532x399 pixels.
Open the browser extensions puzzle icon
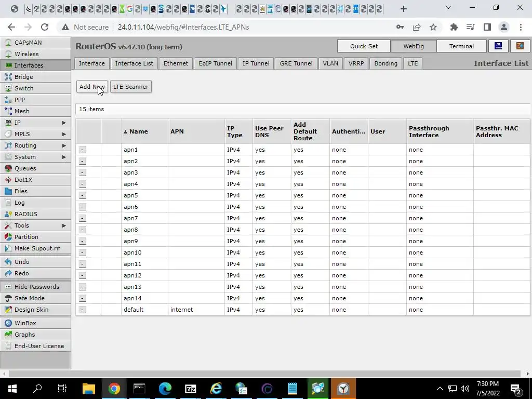tap(454, 27)
